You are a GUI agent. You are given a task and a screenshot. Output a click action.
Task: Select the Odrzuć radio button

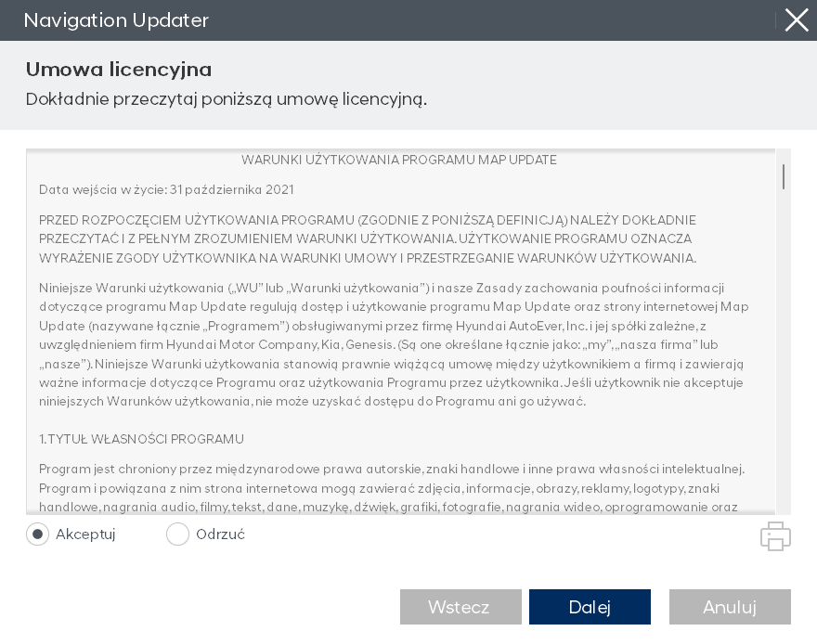(177, 535)
